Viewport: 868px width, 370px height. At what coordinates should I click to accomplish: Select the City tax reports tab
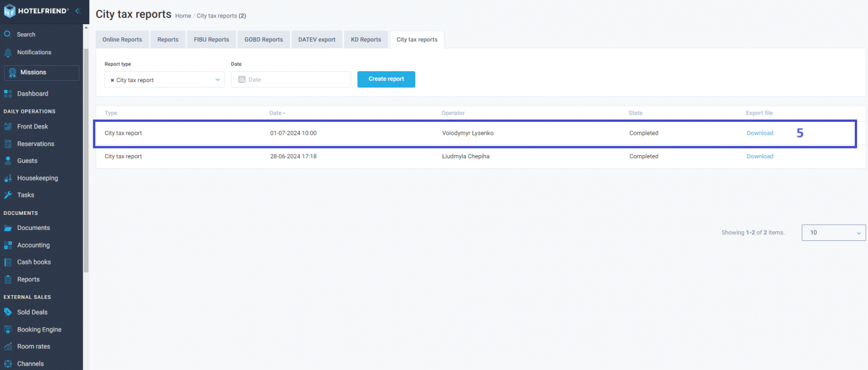click(417, 39)
